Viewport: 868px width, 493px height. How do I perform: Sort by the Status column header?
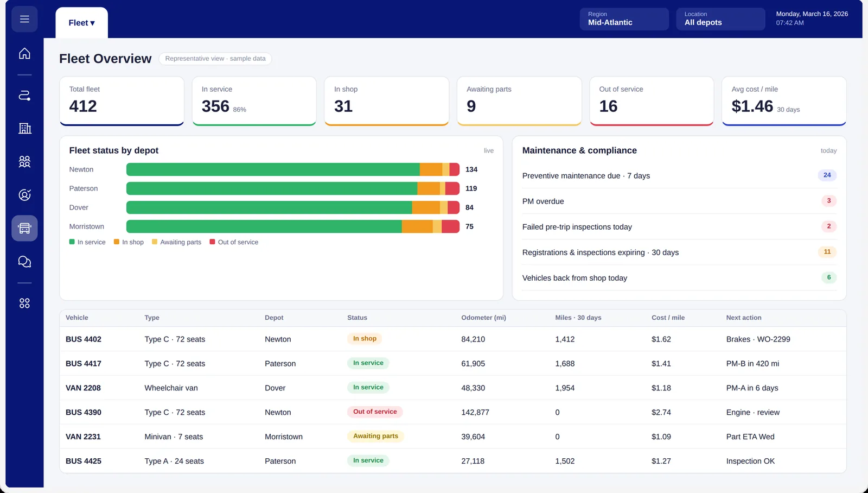[357, 318]
